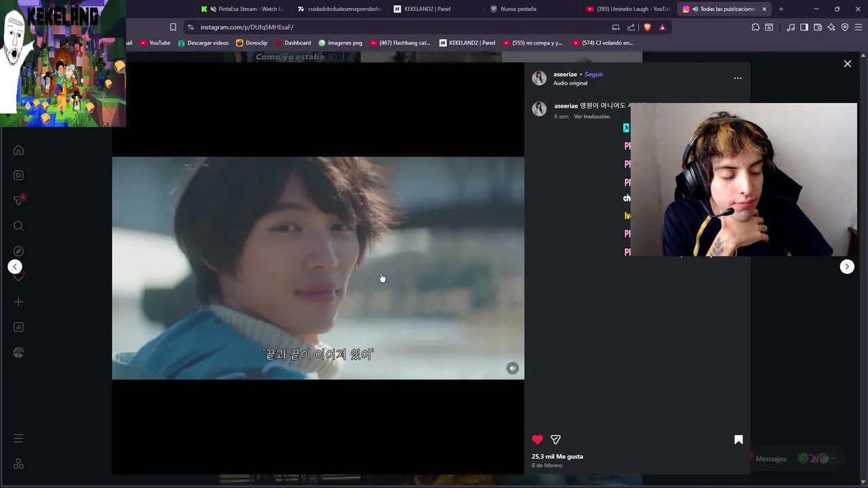Image resolution: width=868 pixels, height=488 pixels.
Task: Toggle the browser sidebar panel
Action: (x=804, y=27)
